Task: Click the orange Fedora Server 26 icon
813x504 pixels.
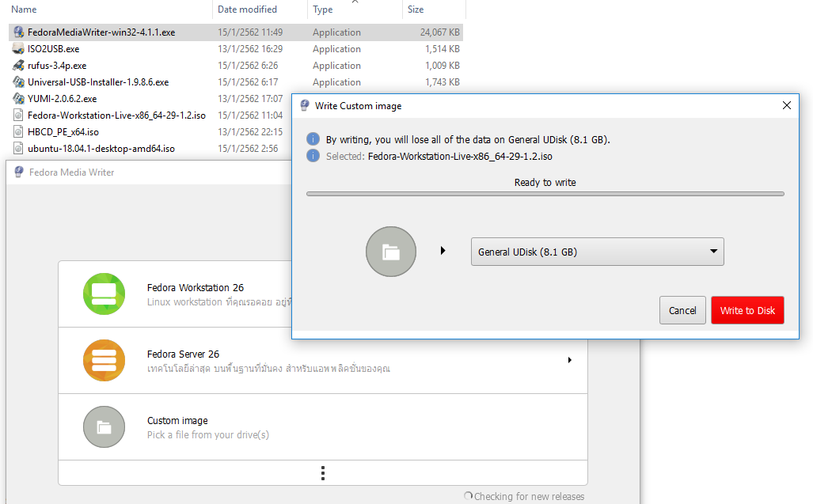Action: click(104, 360)
